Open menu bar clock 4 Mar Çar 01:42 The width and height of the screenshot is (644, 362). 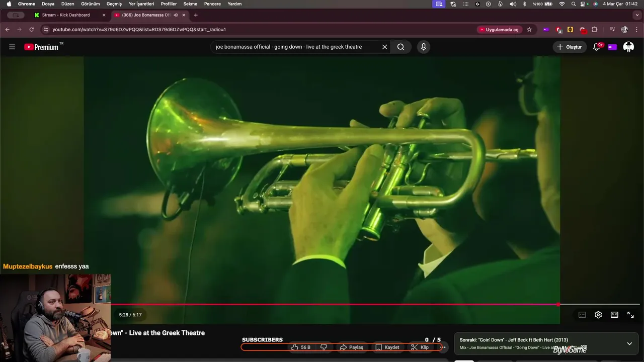(620, 4)
